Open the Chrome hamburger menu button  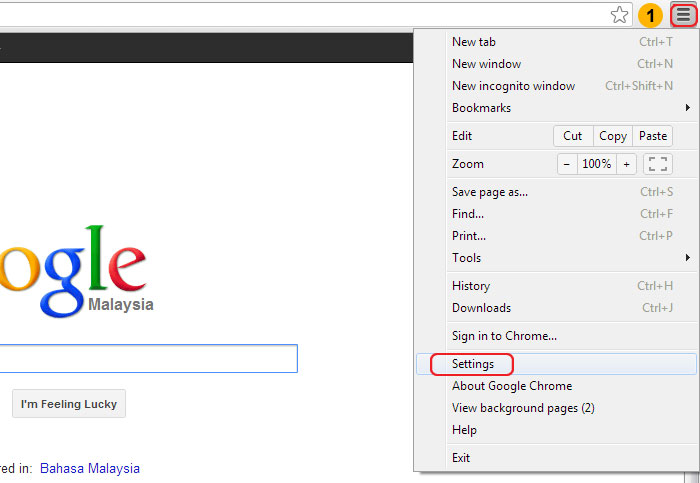point(683,15)
